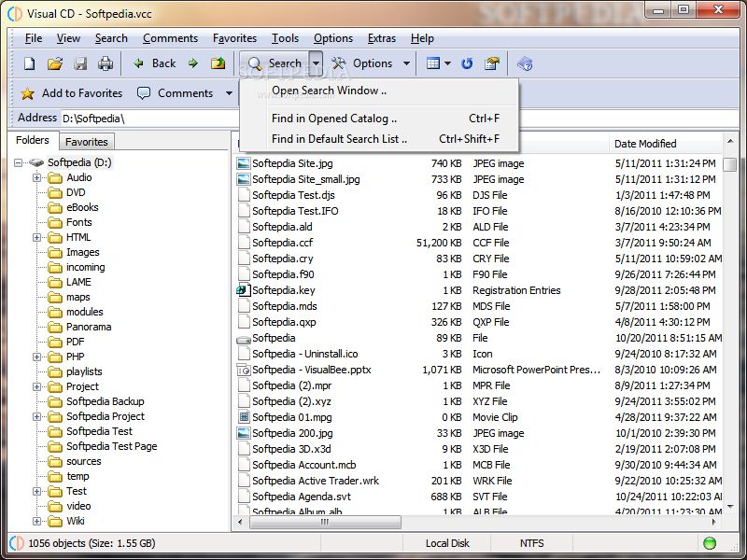This screenshot has width=747, height=560.
Task: Select file Softpedia.ccf
Action: (x=283, y=243)
